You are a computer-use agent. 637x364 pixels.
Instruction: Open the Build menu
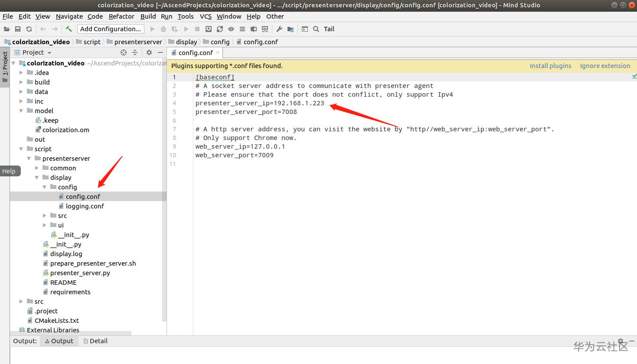tap(148, 16)
